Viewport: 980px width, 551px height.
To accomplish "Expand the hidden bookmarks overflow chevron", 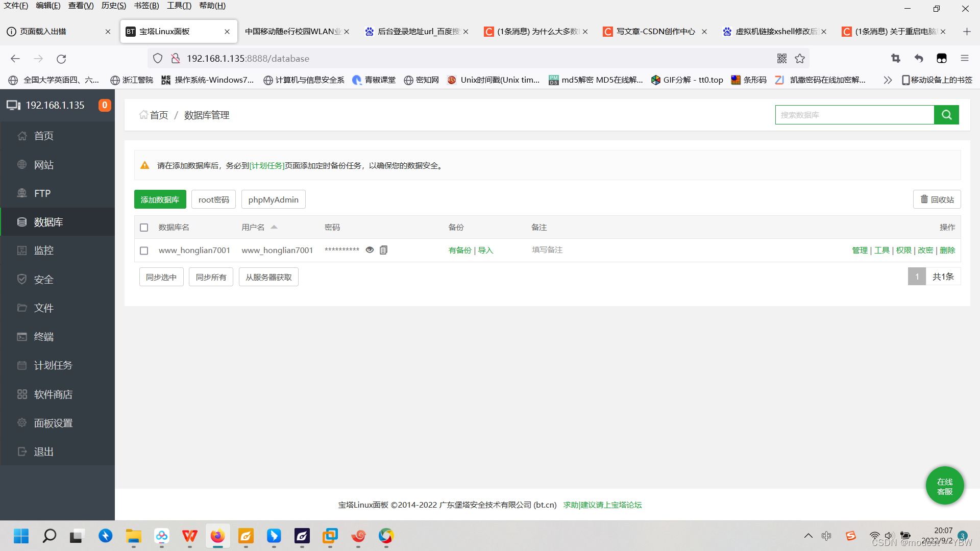I will point(888,80).
